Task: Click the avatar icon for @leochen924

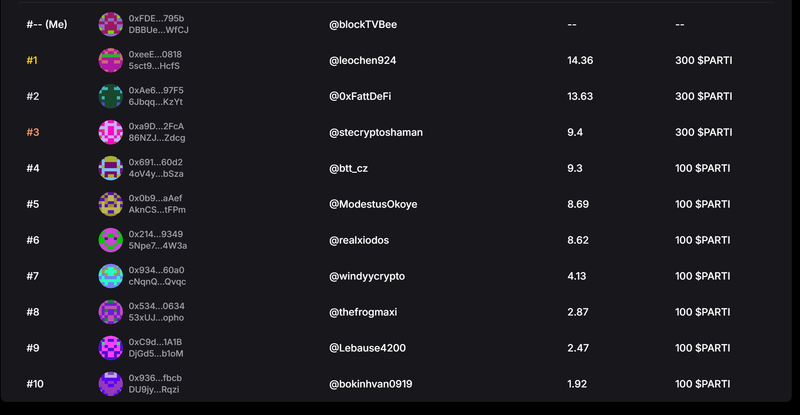Action: click(110, 60)
